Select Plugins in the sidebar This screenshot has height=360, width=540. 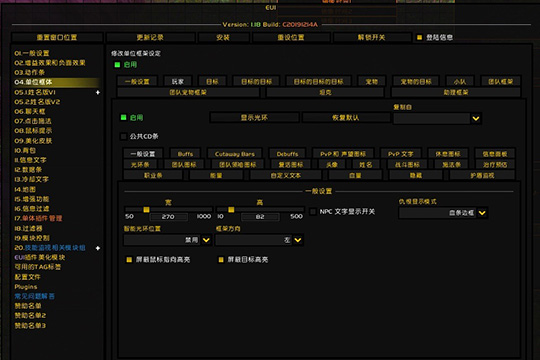(x=26, y=287)
